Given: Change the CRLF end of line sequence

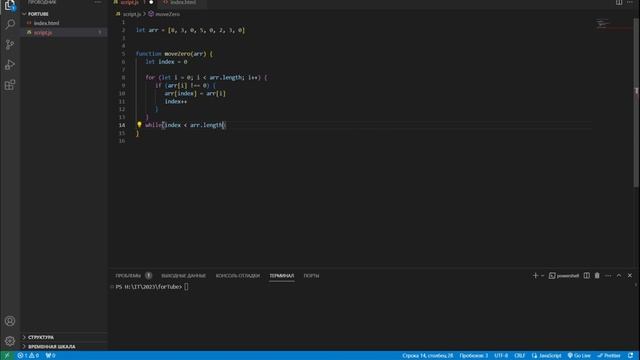Looking at the screenshot, I should (x=519, y=356).
